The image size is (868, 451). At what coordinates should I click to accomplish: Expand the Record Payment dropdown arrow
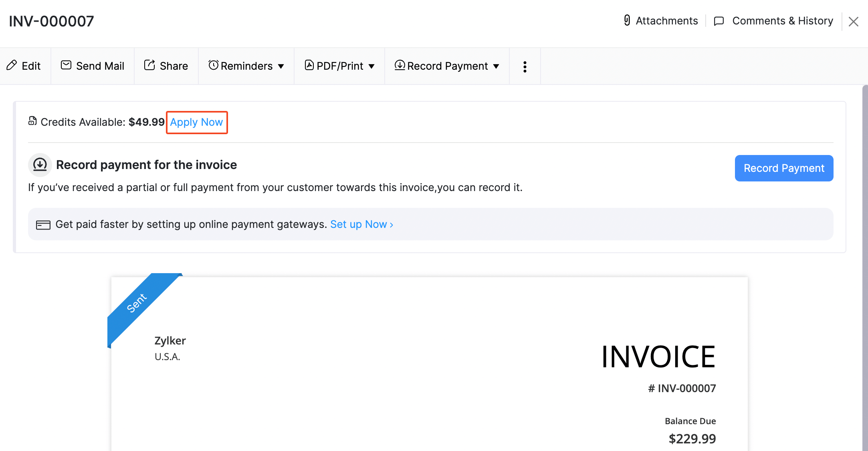[497, 66]
